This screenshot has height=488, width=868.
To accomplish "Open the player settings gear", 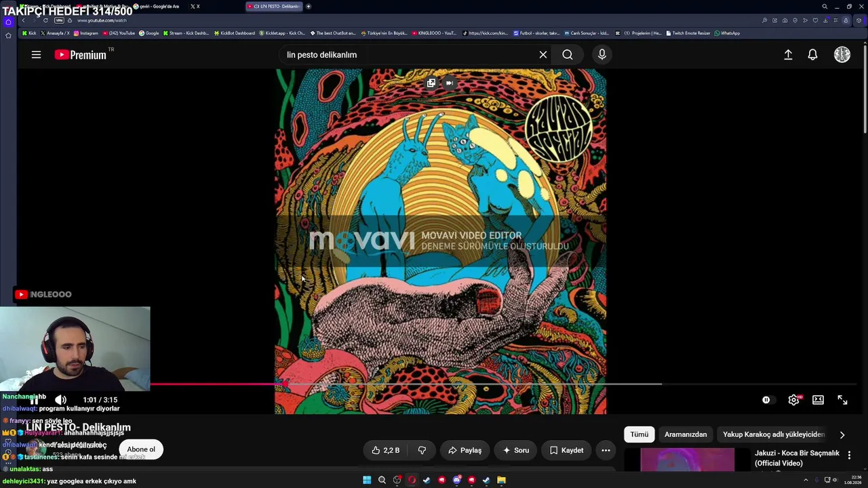I will coord(793,400).
